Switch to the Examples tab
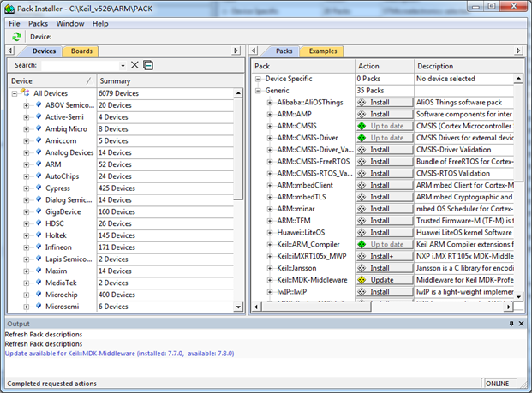 [x=323, y=51]
